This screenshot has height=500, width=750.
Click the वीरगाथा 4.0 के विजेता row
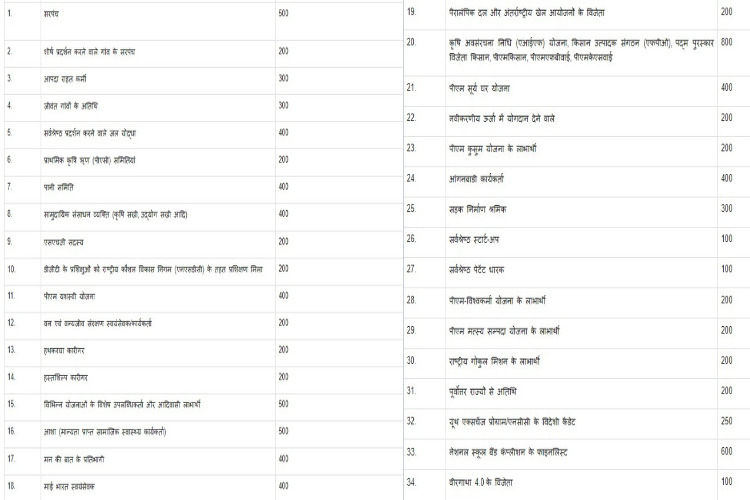(576, 485)
